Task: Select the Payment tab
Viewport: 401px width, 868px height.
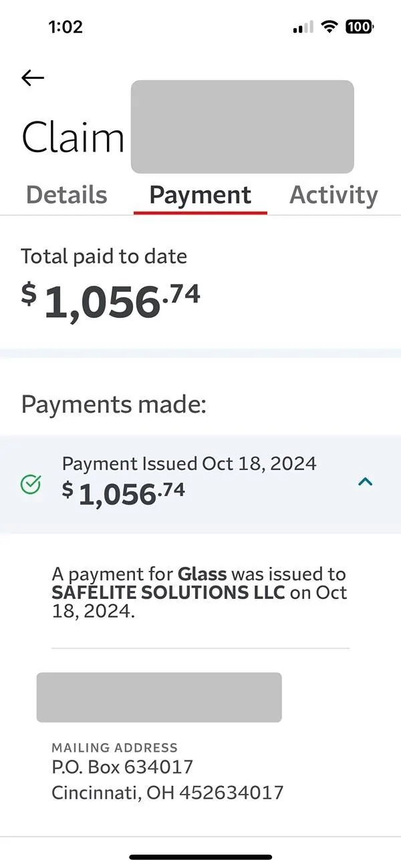Action: click(200, 195)
